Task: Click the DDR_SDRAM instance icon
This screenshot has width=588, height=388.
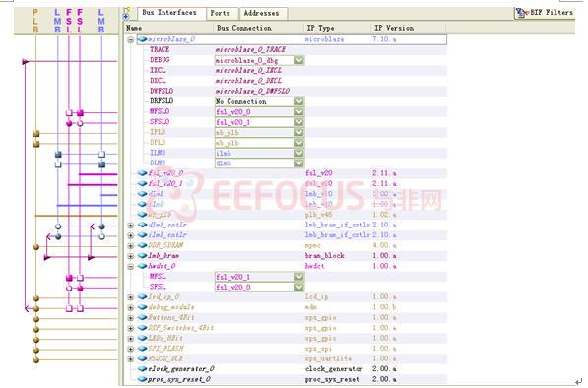Action: point(142,245)
